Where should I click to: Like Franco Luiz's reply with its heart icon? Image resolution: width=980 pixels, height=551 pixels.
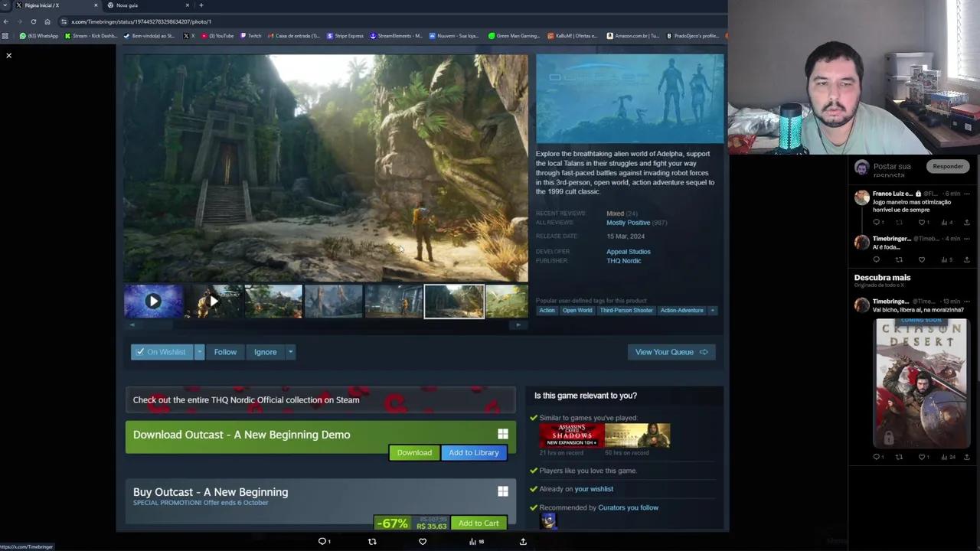[922, 222]
